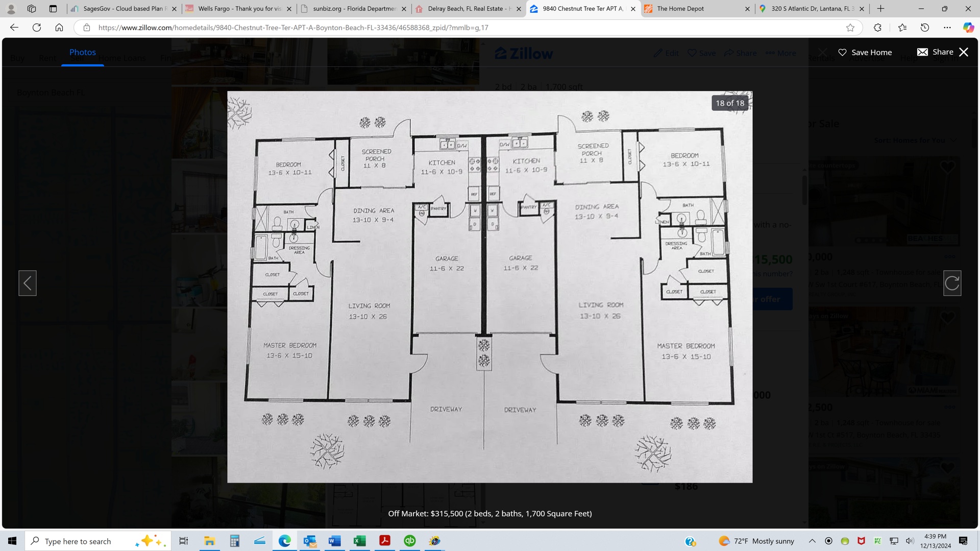980x551 pixels.
Task: Add page to favorites star
Action: coord(850,28)
